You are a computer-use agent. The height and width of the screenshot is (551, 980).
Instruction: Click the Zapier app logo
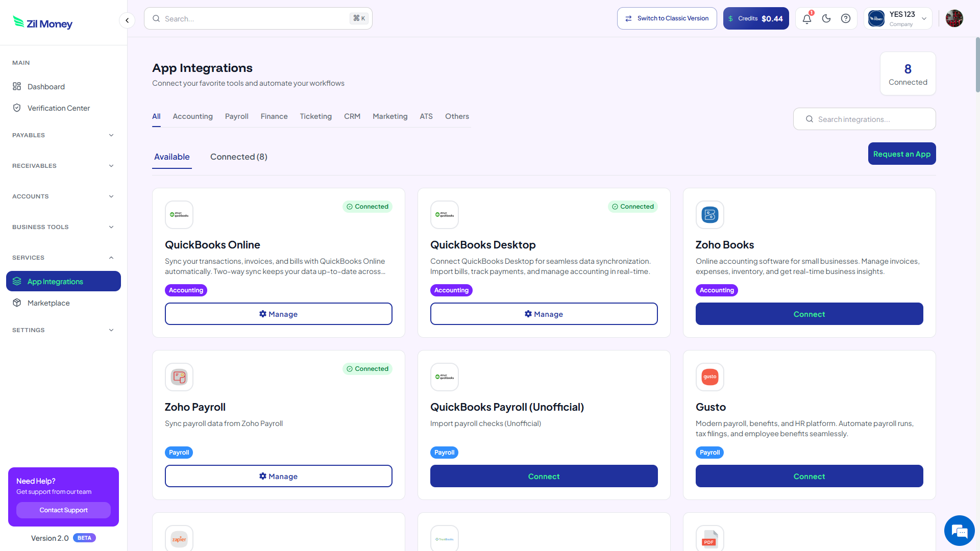click(179, 539)
